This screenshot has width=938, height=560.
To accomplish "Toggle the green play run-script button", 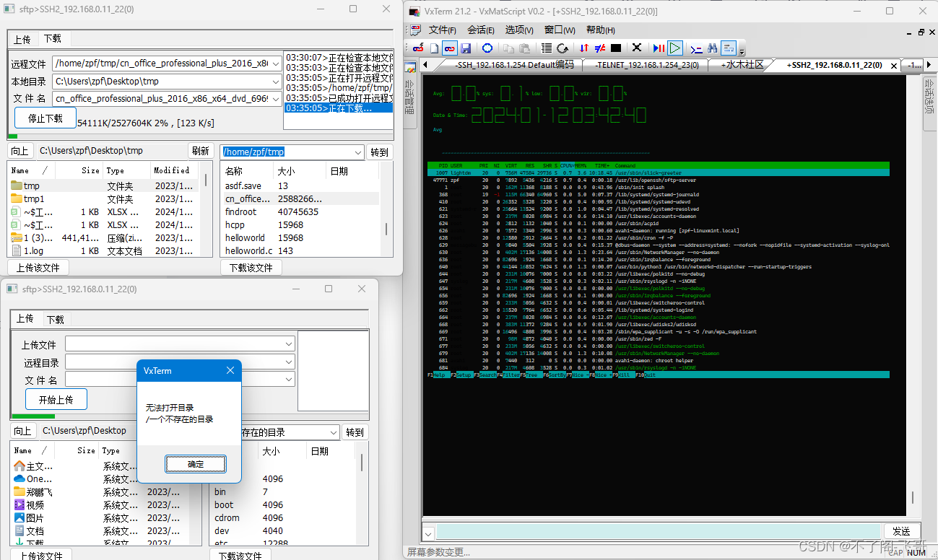I will pos(674,48).
